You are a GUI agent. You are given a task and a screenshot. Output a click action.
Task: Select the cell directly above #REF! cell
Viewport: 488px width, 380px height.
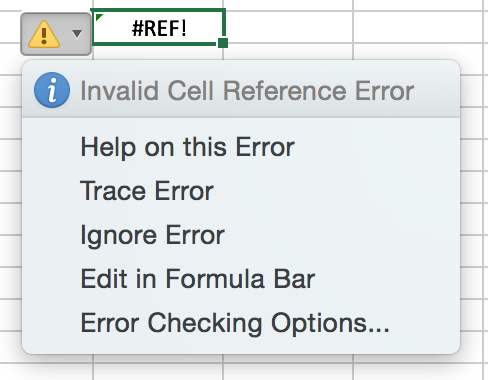point(158,5)
